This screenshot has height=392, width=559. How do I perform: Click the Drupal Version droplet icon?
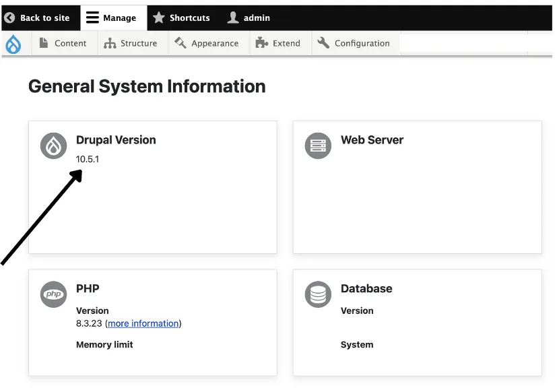(53, 146)
